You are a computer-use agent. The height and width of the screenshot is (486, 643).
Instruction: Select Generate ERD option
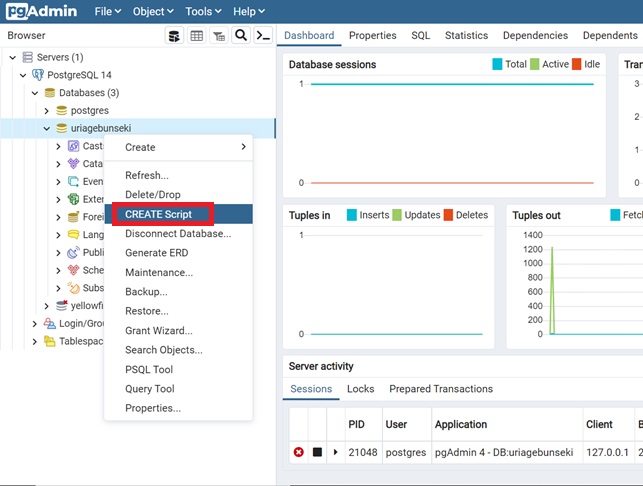[178, 253]
